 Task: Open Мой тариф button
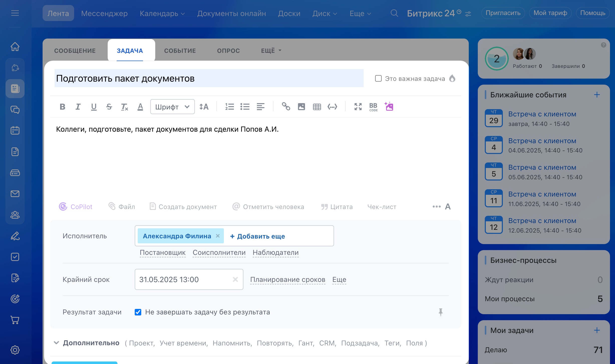point(550,13)
